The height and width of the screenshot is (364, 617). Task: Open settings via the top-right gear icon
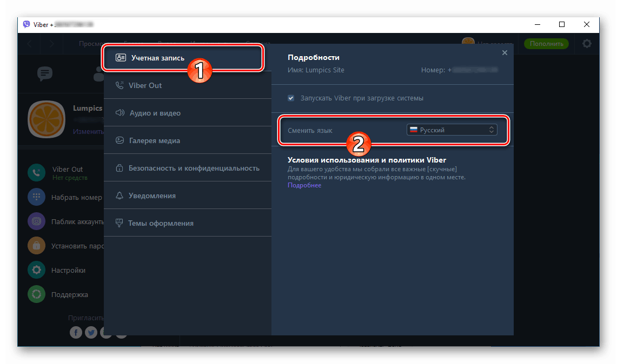pos(587,44)
